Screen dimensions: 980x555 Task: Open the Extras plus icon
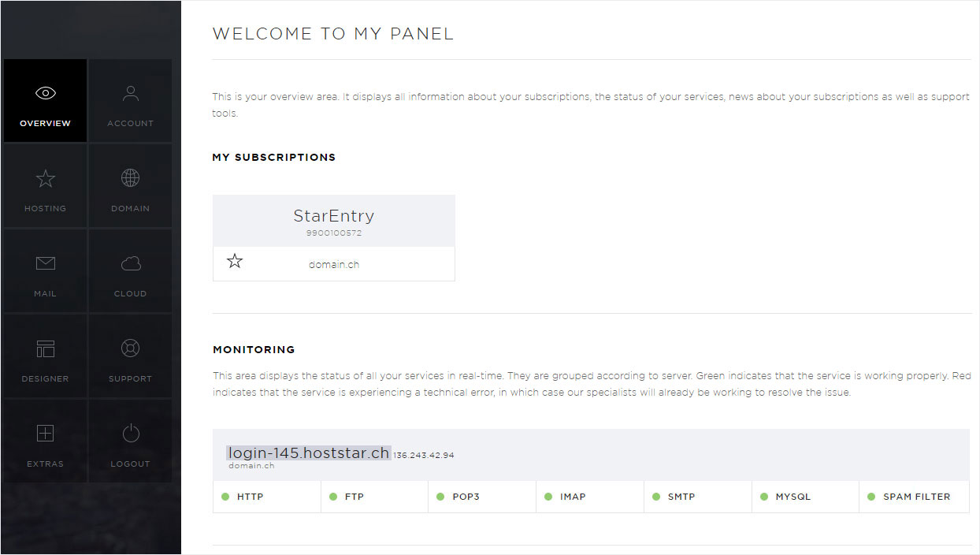[x=46, y=434]
